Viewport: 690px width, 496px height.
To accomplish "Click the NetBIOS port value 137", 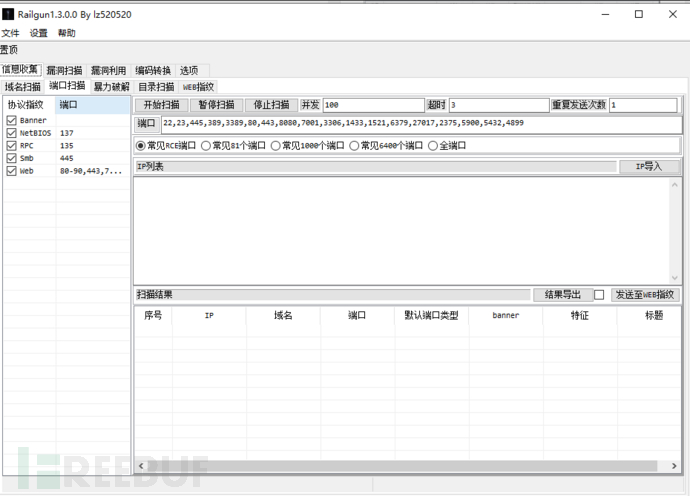I will pos(67,133).
